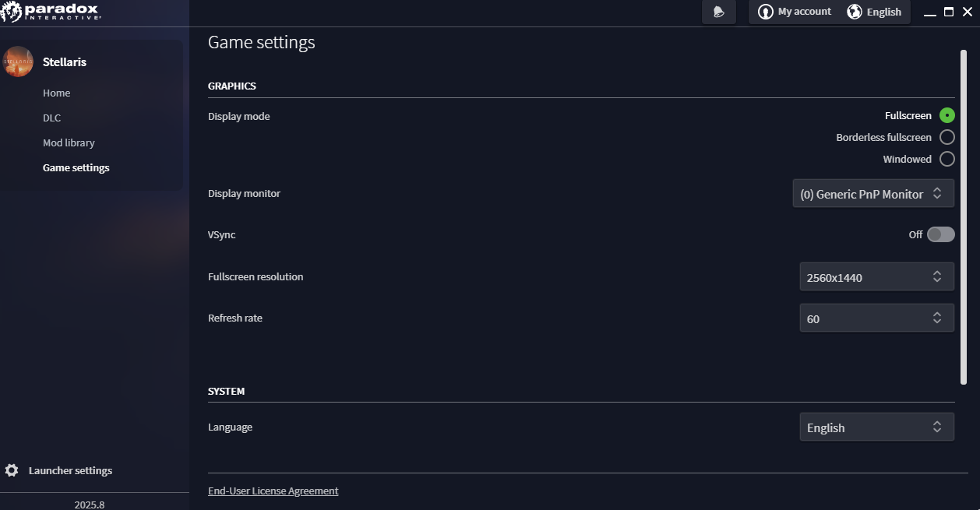Open the End-User License Agreement link

273,491
